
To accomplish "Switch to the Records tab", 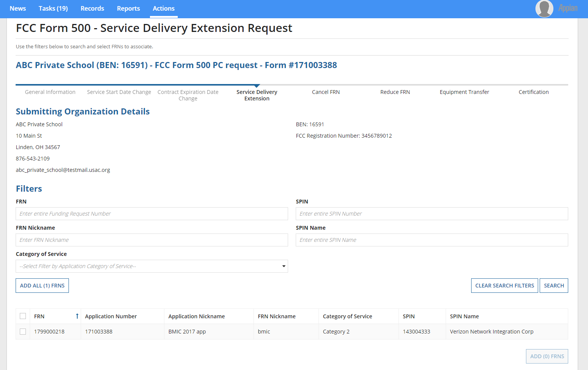I will (92, 8).
